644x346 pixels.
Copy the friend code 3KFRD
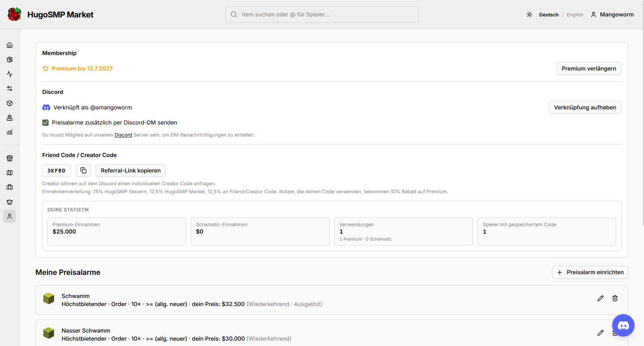pos(83,170)
